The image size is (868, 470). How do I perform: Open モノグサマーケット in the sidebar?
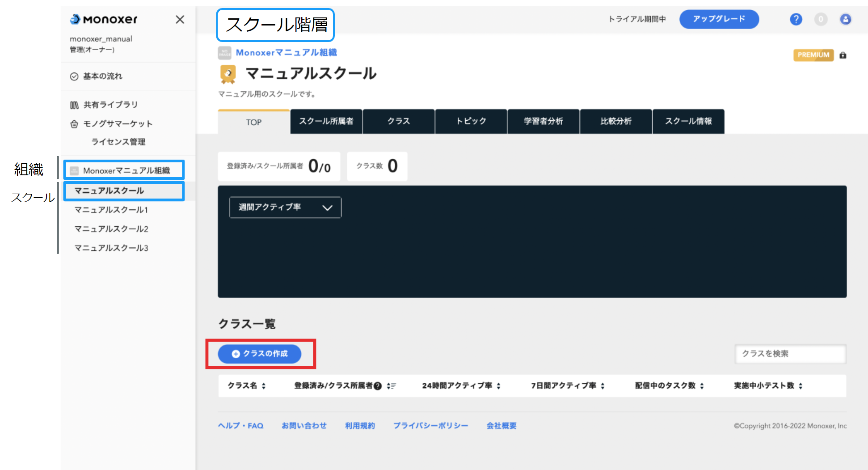tap(118, 124)
